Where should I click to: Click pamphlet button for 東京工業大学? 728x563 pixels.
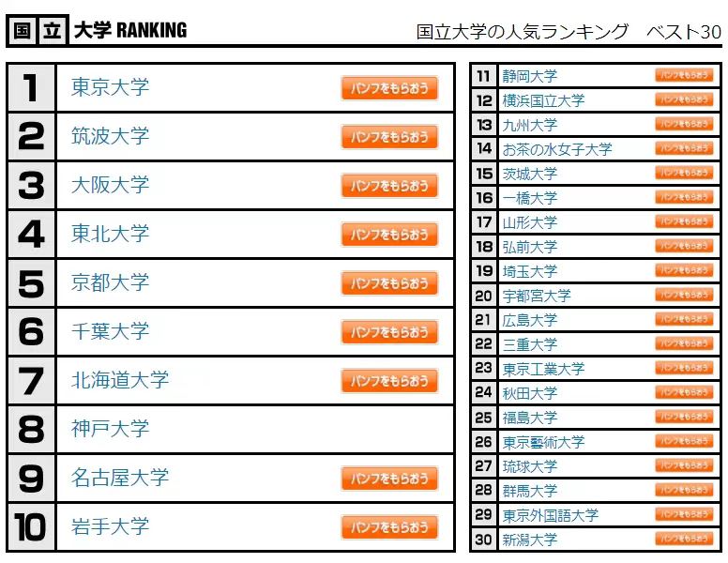[684, 368]
